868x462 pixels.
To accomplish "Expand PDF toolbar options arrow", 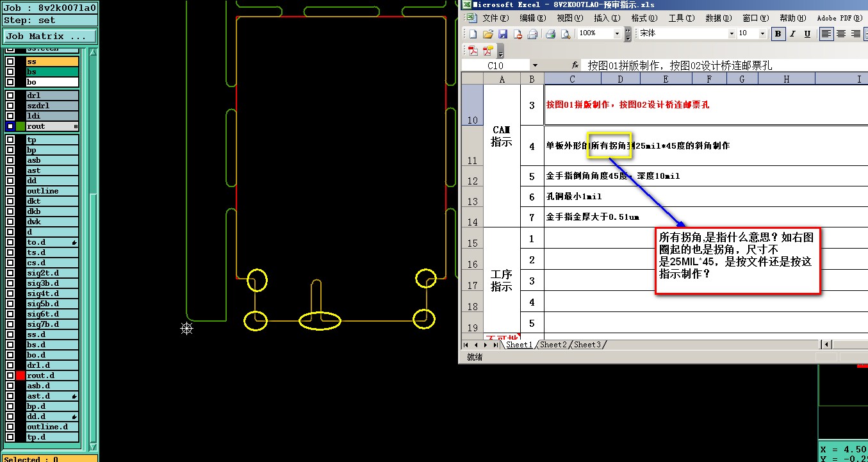I will point(500,52).
